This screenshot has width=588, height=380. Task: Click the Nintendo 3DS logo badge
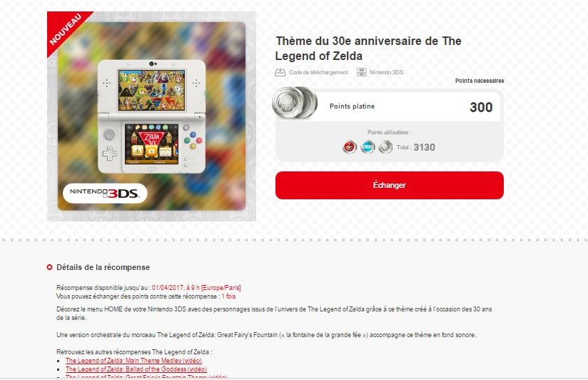(x=105, y=194)
